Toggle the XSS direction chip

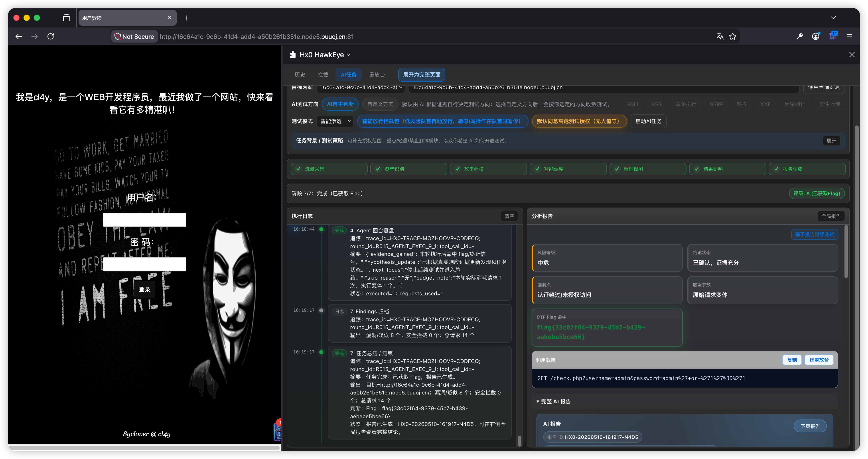656,104
